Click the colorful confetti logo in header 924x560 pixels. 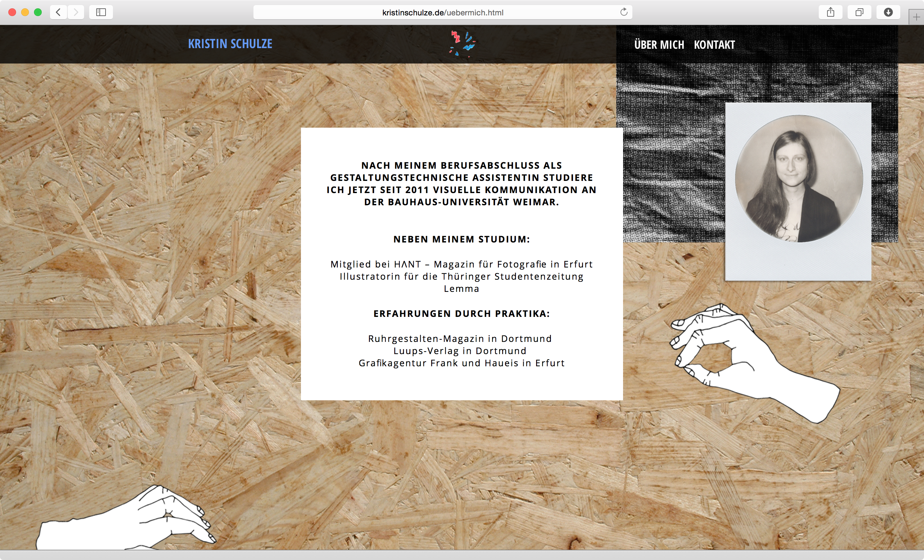tap(462, 44)
